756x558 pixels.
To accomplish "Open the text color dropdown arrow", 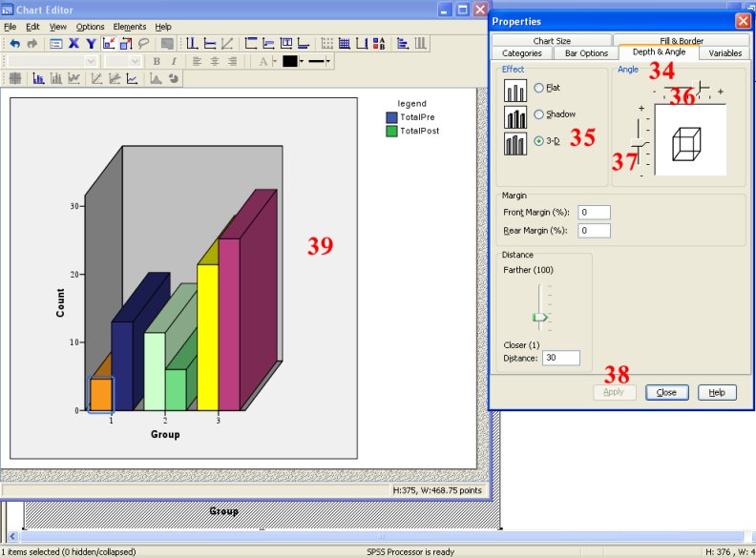I will [x=274, y=61].
